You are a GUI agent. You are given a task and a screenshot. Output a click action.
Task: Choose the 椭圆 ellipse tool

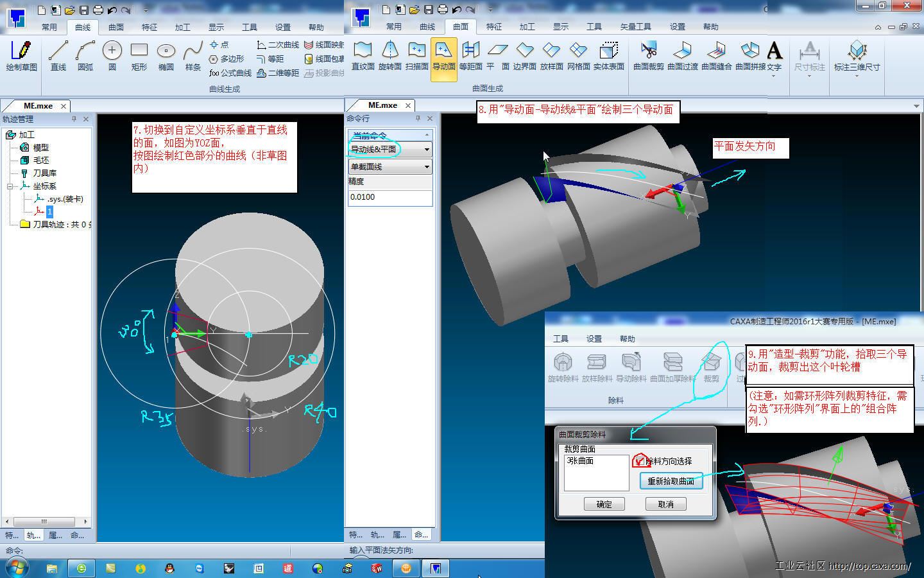166,56
